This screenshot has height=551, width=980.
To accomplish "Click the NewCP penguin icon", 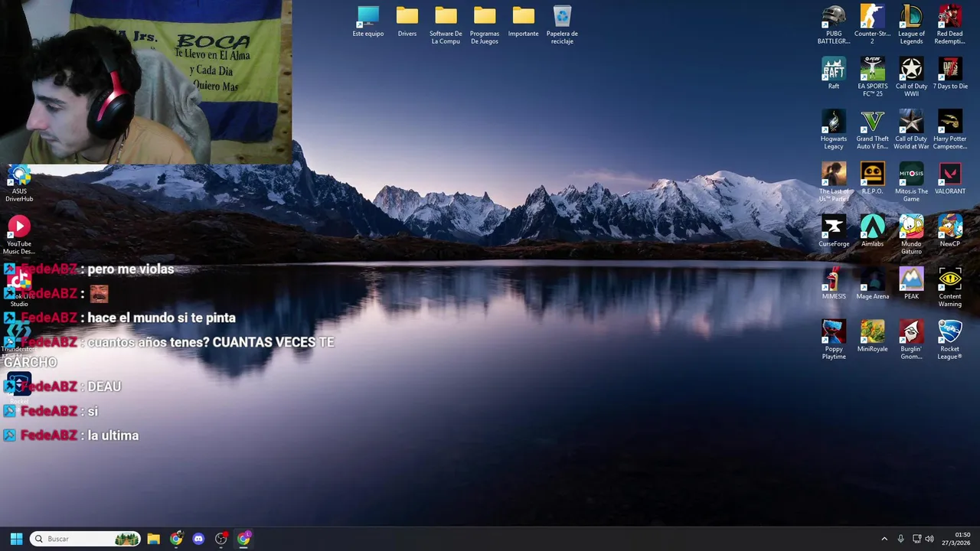I will point(950,231).
